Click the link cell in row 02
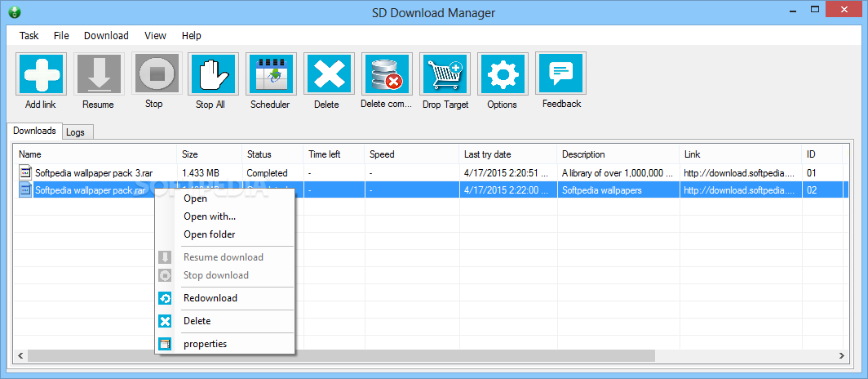 coord(740,190)
